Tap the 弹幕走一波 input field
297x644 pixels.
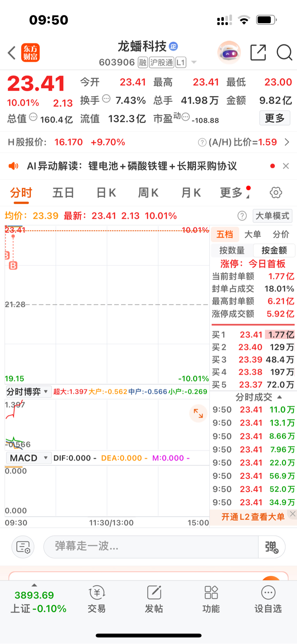pyautogui.click(x=151, y=547)
